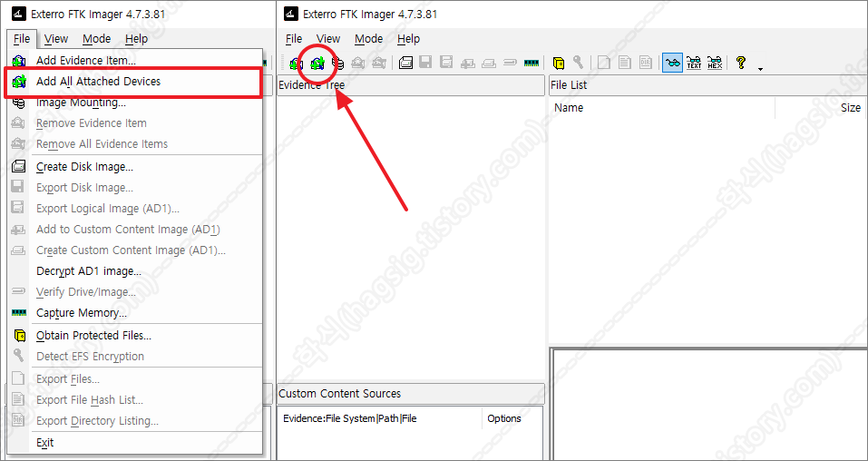Image resolution: width=868 pixels, height=461 pixels.
Task: Click the Remove Evidence Item toolbar icon
Action: [358, 63]
